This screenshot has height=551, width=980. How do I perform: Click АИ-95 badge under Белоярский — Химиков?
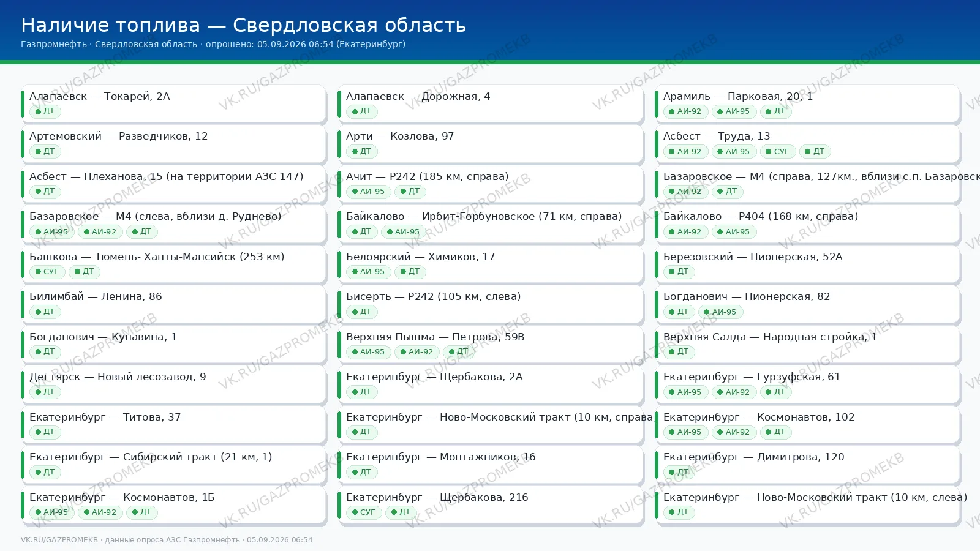coord(369,272)
